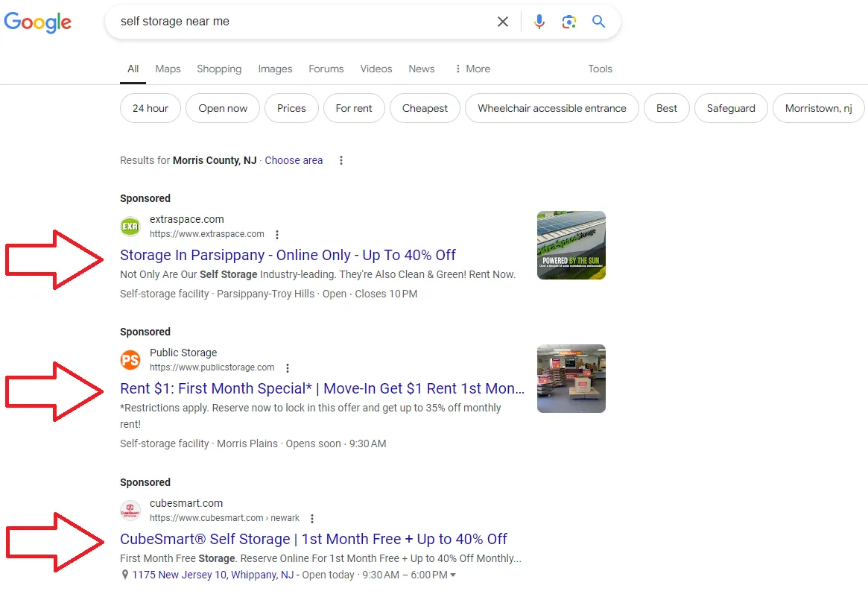Switch to the Videos tab
Screen dimensions: 868x603
pos(376,69)
